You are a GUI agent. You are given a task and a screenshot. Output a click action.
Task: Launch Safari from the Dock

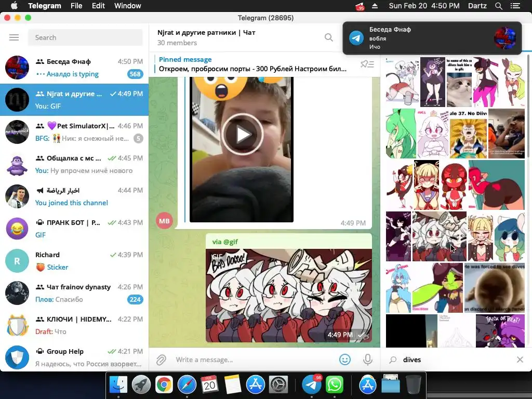coord(187,385)
